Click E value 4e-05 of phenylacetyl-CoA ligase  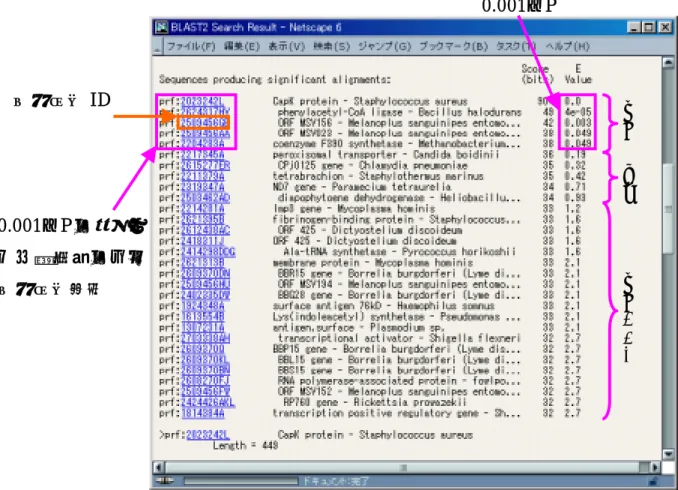(x=578, y=112)
